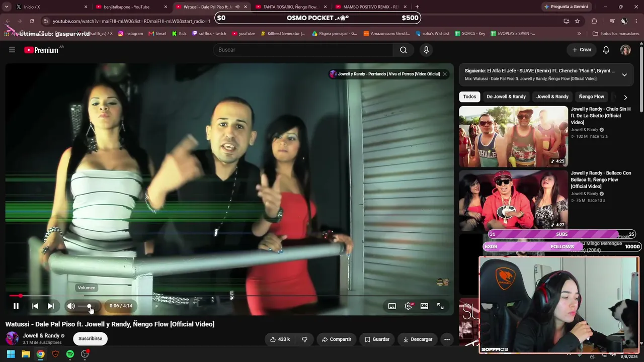Open the 'Killfeed Generator' bookmark
The height and width of the screenshot is (362, 644).
283,34
